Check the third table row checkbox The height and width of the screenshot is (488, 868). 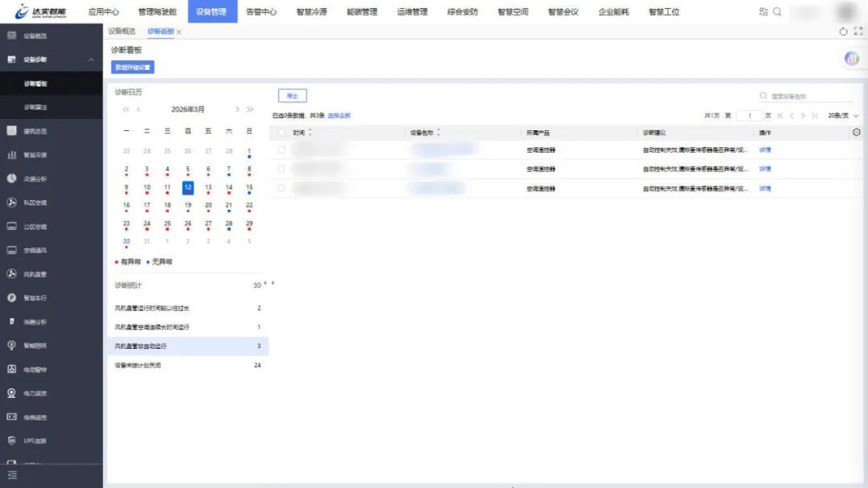point(281,188)
